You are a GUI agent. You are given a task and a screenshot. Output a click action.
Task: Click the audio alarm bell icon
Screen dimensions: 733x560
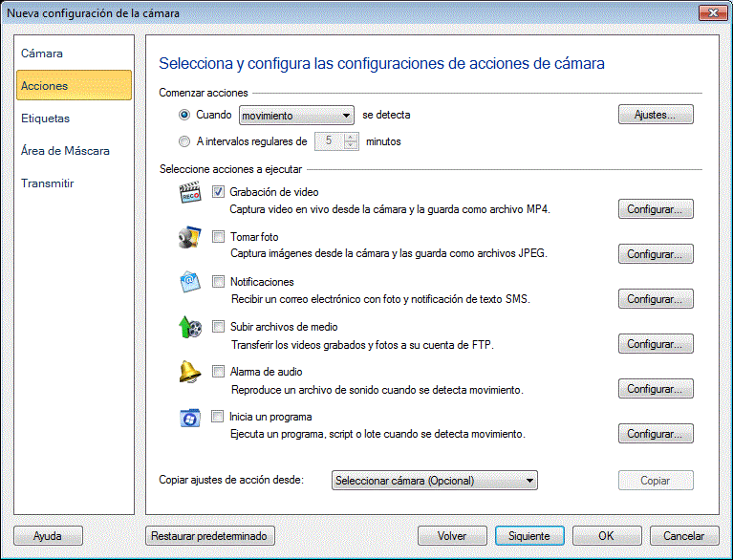click(189, 374)
